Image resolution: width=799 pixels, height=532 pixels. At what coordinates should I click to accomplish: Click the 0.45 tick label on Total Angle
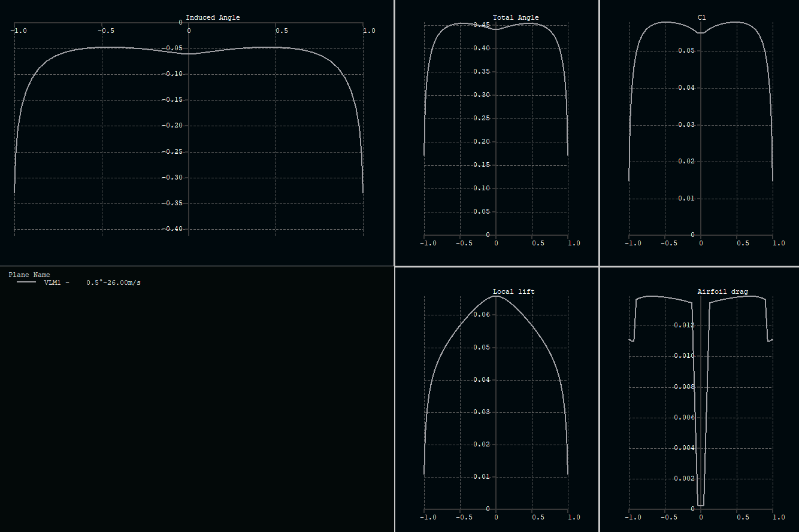[482, 25]
